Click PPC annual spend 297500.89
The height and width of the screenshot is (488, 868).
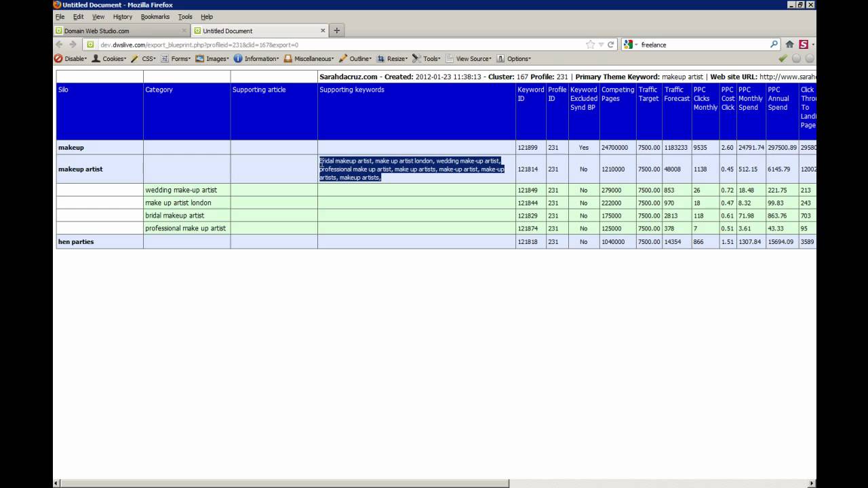(783, 147)
